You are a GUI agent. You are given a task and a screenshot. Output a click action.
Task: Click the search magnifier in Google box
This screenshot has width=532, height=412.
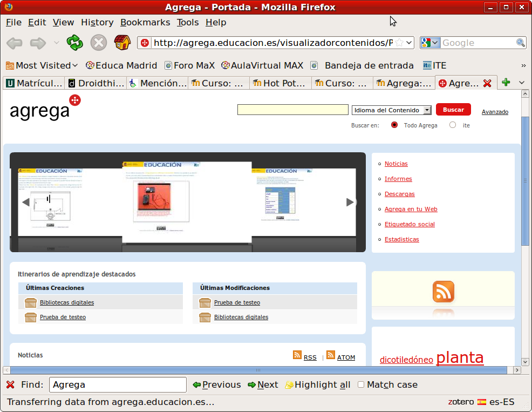point(521,43)
